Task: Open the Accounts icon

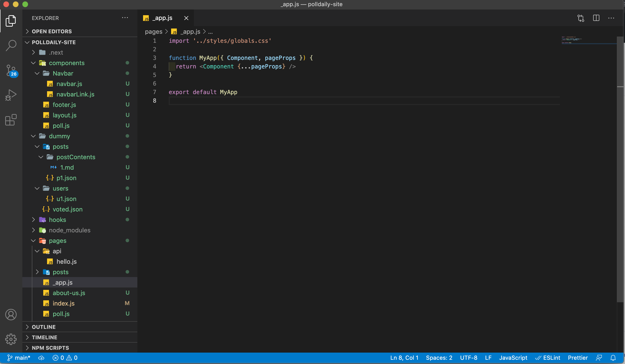Action: [11, 315]
